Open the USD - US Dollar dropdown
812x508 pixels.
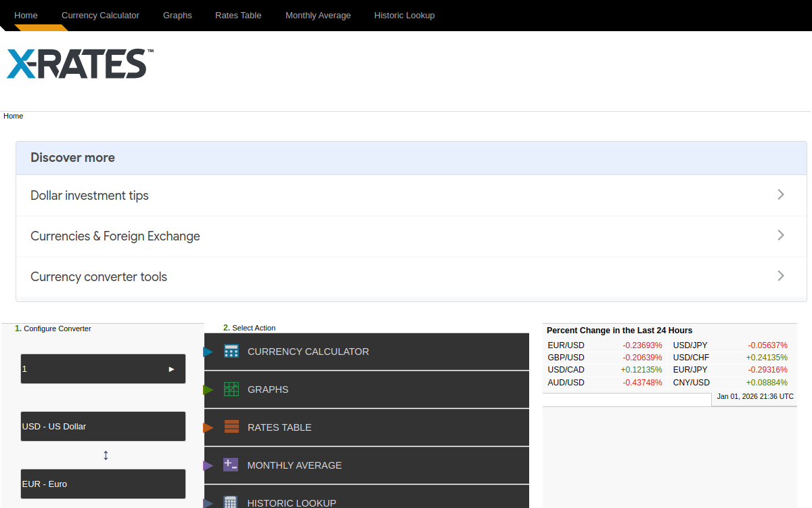point(103,426)
